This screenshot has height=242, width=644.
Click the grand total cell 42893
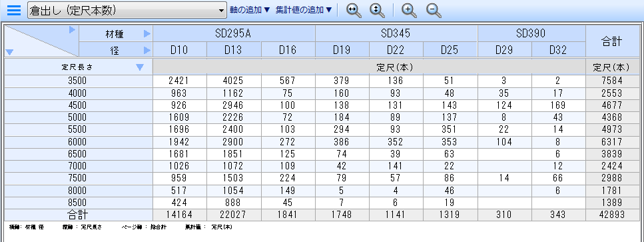pos(611,215)
